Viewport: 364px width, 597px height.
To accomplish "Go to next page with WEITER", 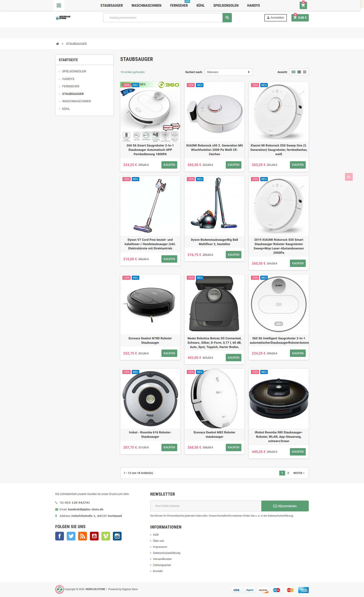I will click(x=299, y=473).
